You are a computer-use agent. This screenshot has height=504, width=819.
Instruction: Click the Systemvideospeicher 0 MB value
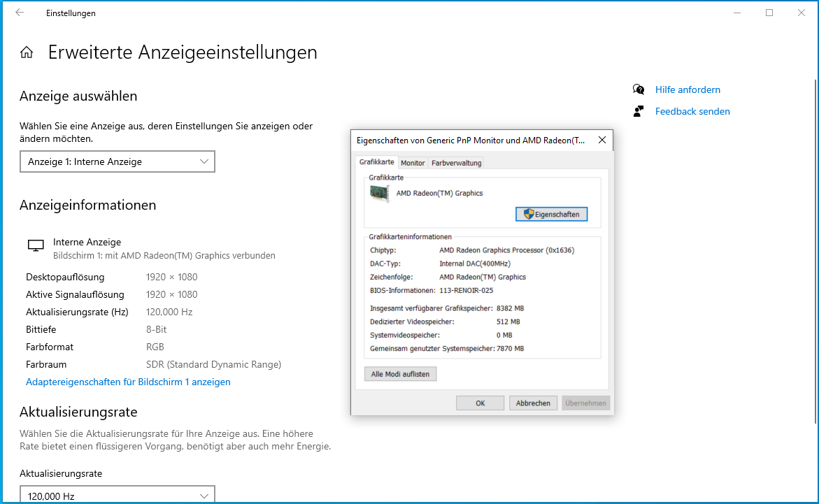pos(504,336)
